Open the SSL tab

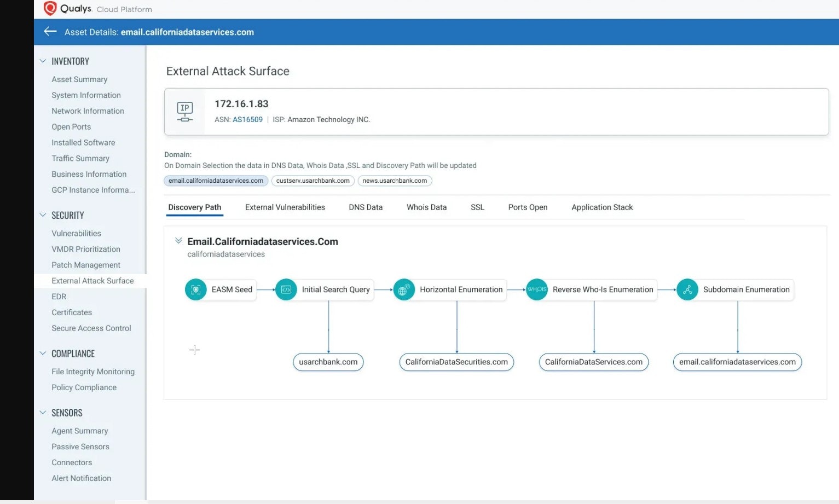click(x=477, y=207)
